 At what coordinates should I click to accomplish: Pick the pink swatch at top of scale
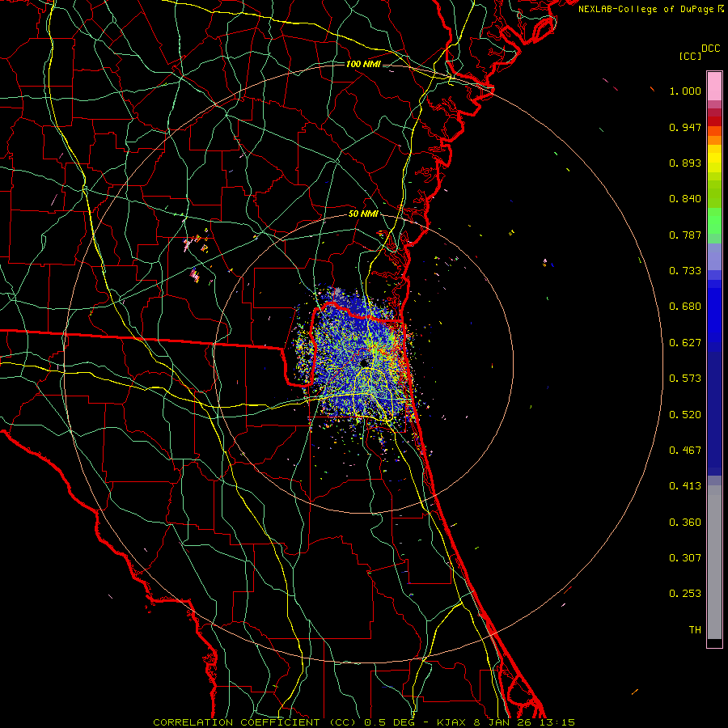coord(714,87)
